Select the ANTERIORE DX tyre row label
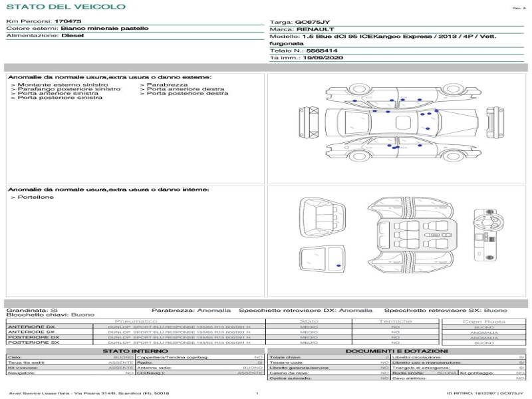The height and width of the screenshot is (399, 532). point(31,327)
